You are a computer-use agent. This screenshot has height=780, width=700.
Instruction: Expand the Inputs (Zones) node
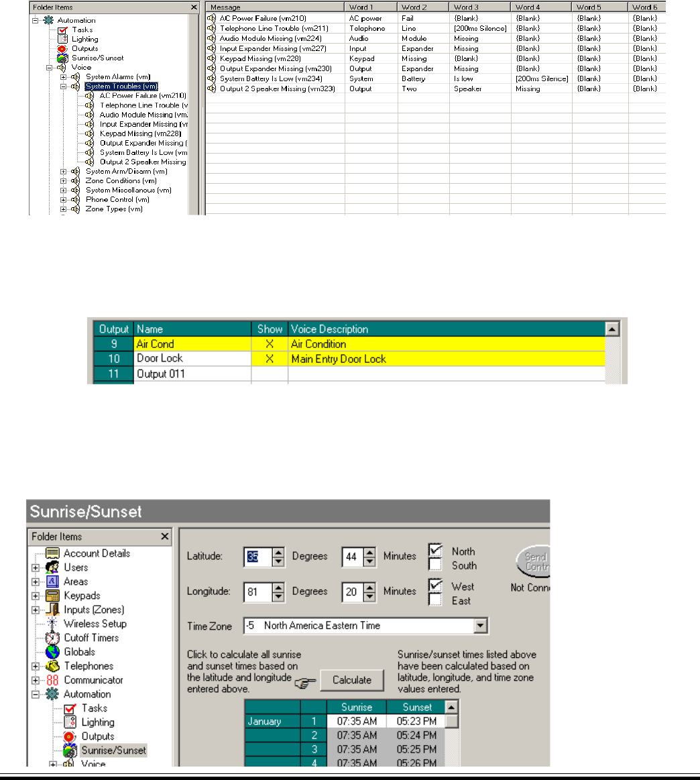click(x=36, y=610)
